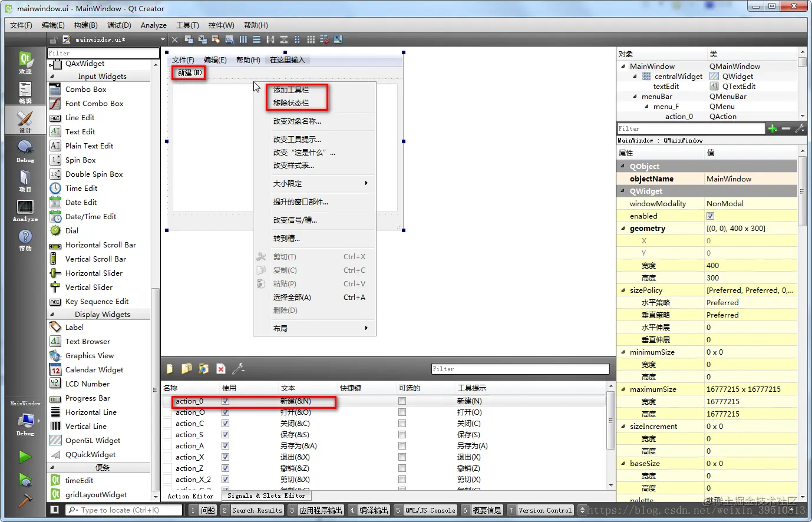Click the Action Editor wrench configure icon
812x522 pixels.
coord(238,369)
